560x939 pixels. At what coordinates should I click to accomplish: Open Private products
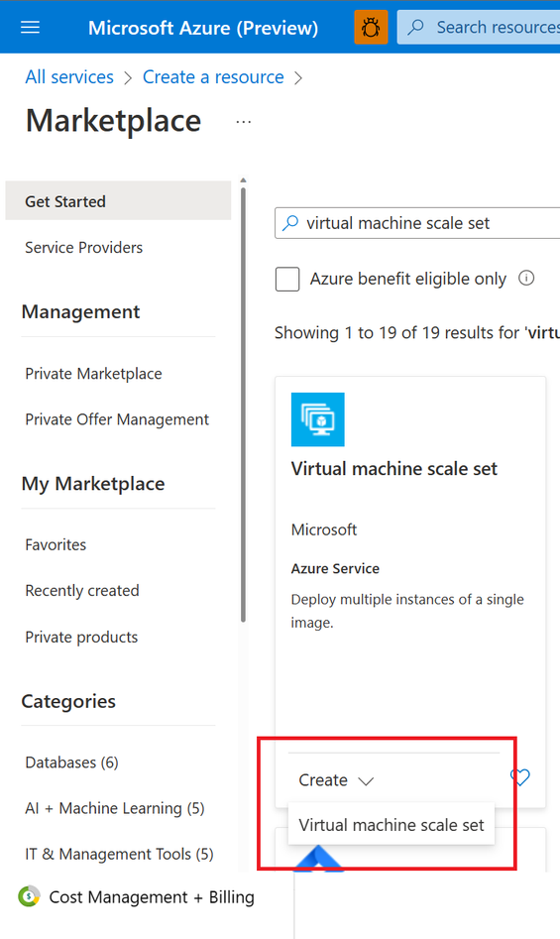point(81,637)
